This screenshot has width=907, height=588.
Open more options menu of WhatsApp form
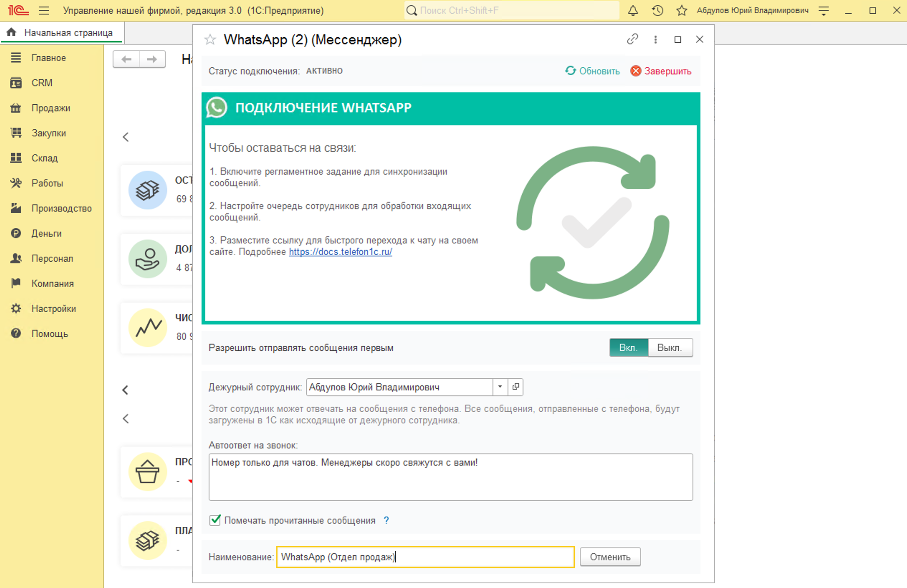655,39
